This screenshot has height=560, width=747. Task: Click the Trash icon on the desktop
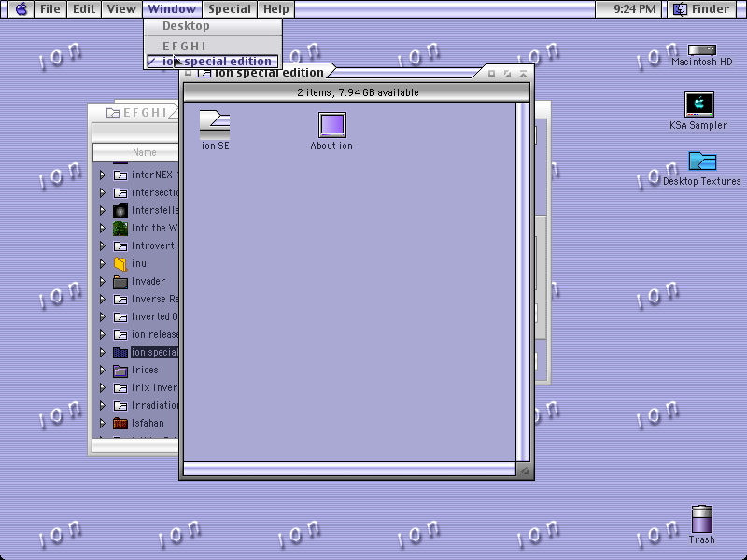702,519
